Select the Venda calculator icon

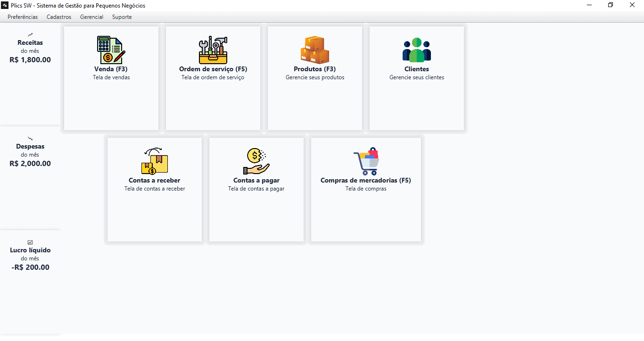tap(111, 49)
